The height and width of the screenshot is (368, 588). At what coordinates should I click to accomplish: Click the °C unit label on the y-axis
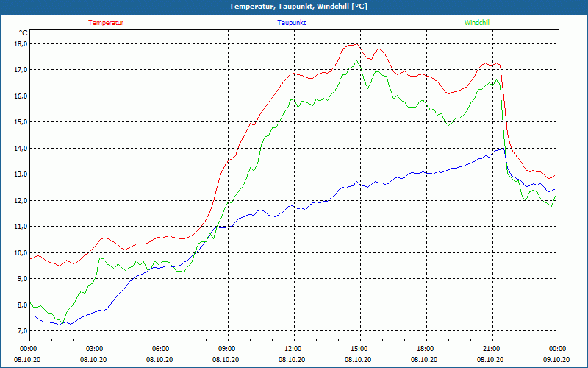pos(24,33)
